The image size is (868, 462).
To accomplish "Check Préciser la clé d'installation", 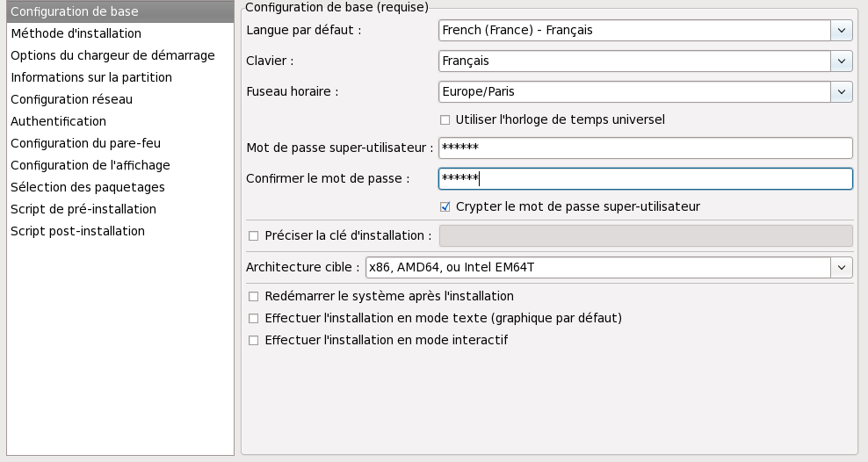I will tap(254, 235).
